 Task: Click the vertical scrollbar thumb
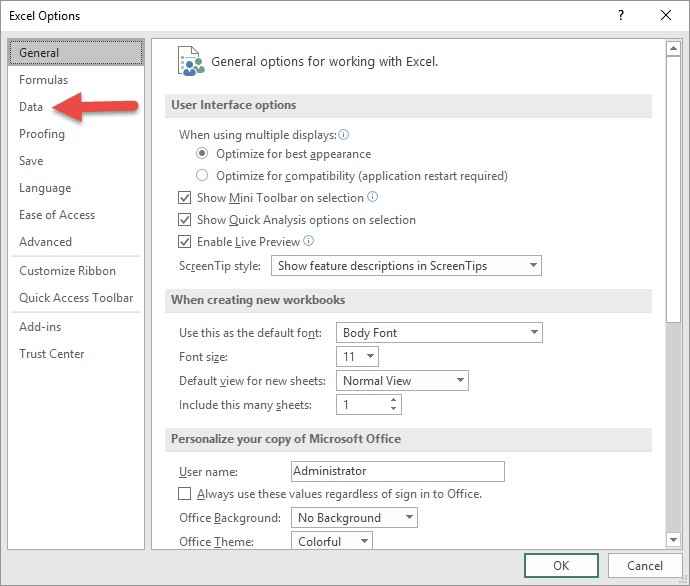(x=673, y=189)
